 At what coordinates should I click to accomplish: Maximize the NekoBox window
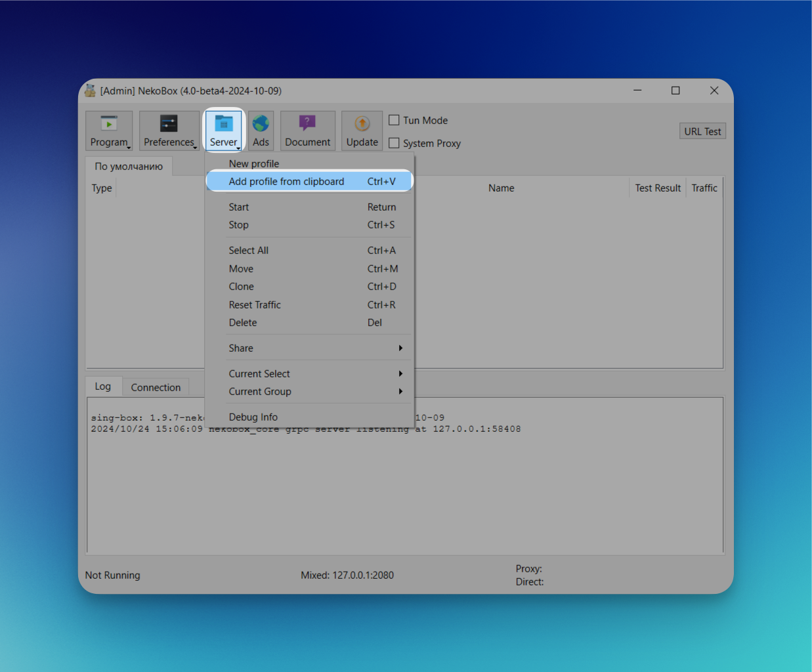[675, 91]
